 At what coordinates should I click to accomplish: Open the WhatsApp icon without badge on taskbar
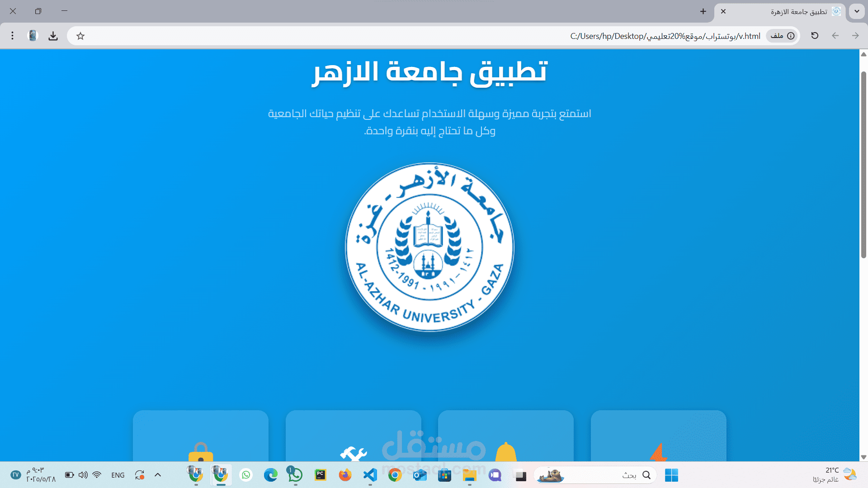pos(245,475)
